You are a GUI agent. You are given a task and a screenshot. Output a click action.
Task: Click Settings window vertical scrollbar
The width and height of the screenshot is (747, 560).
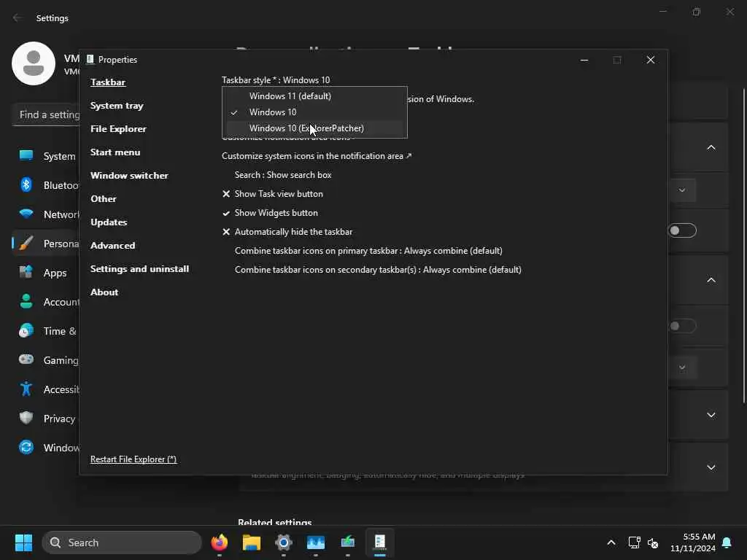point(744,245)
